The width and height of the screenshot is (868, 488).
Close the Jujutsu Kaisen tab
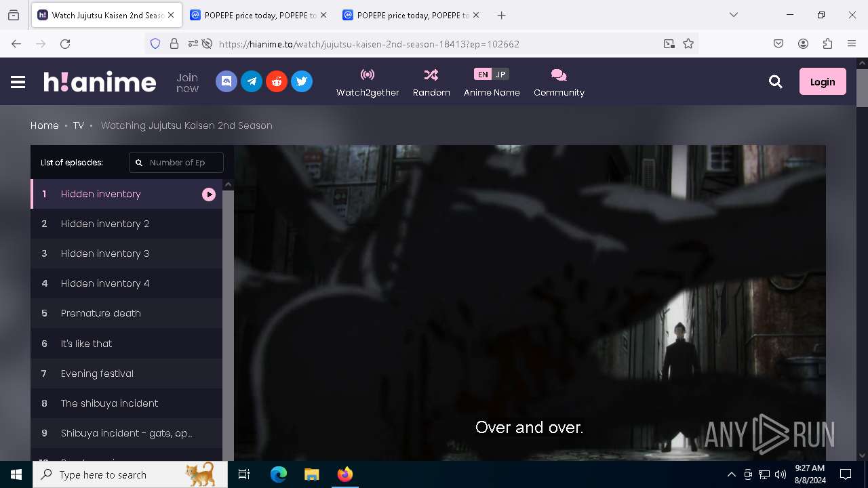coord(170,15)
